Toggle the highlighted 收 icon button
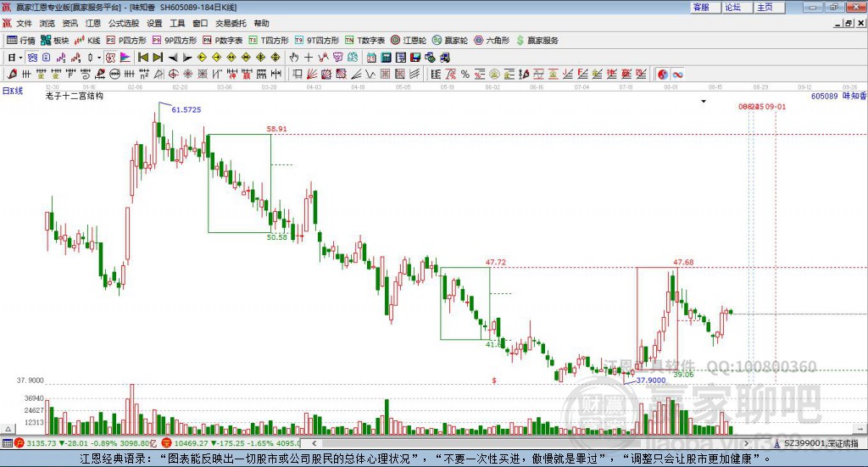 111,58
